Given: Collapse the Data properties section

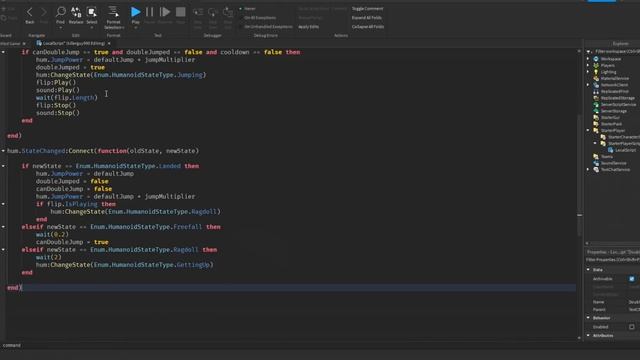Looking at the screenshot, I should click(589, 270).
